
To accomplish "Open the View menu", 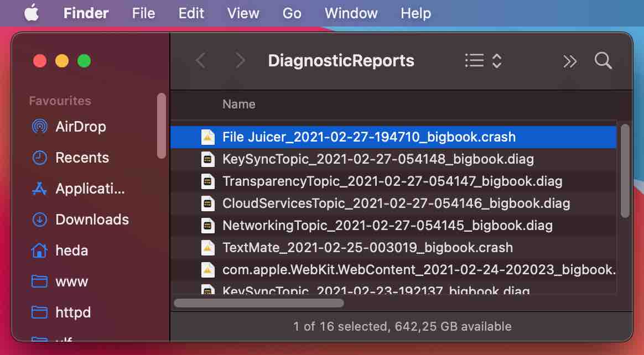I will [x=243, y=13].
